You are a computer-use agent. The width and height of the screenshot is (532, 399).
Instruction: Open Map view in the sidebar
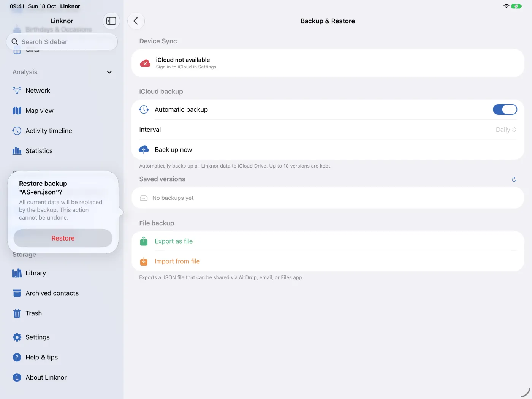pos(63,111)
